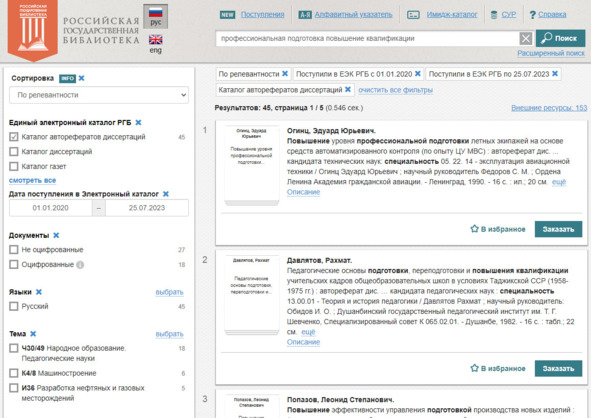Click the question mark help icon
This screenshot has height=418, width=591.
click(x=532, y=15)
